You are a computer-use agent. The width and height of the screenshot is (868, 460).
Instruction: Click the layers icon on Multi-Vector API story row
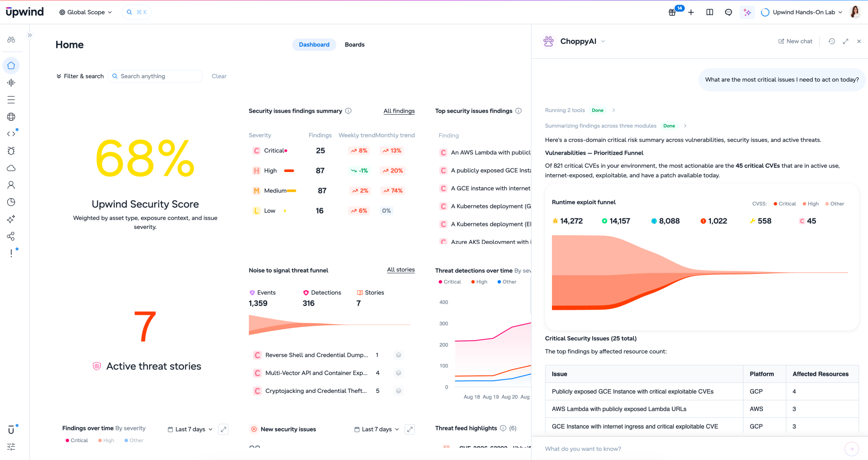399,373
